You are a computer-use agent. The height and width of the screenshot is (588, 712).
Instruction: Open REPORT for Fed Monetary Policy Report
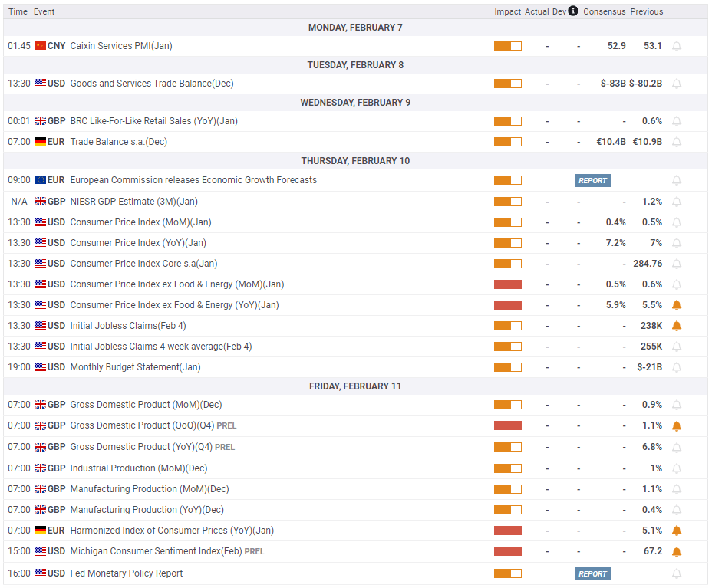tap(592, 574)
